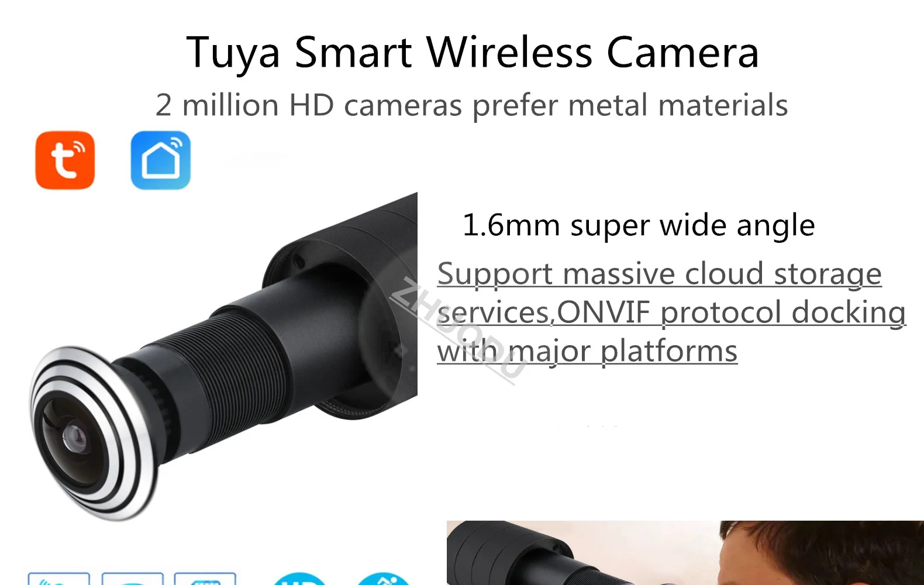The height and width of the screenshot is (585, 924).
Task: Select the silver ringed peephole rim
Action: (94, 433)
